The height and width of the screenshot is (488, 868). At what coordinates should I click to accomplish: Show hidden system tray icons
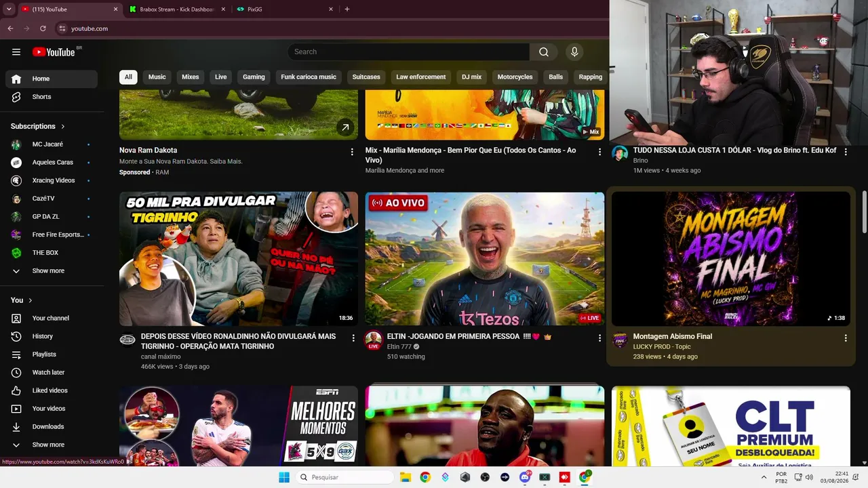tap(764, 477)
